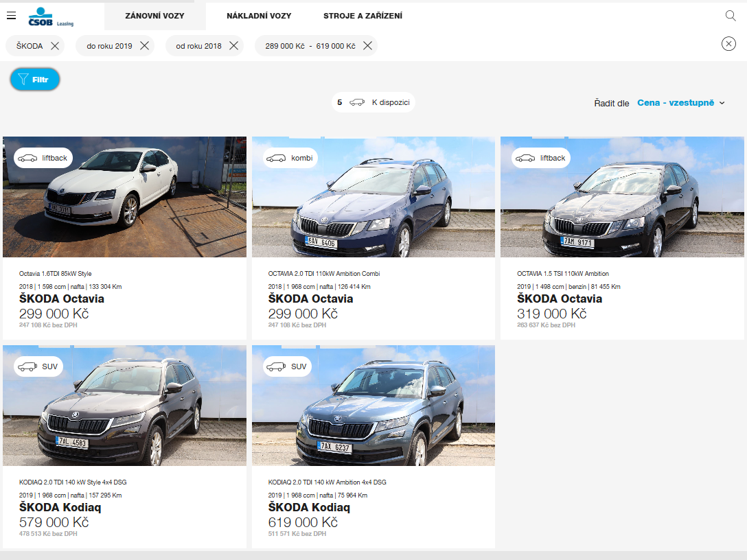Remove the price range filter chip
The image size is (747, 560).
pyautogui.click(x=367, y=46)
